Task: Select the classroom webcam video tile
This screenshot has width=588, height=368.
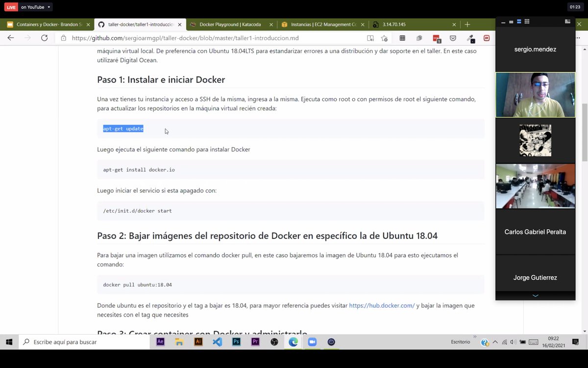Action: pyautogui.click(x=535, y=186)
